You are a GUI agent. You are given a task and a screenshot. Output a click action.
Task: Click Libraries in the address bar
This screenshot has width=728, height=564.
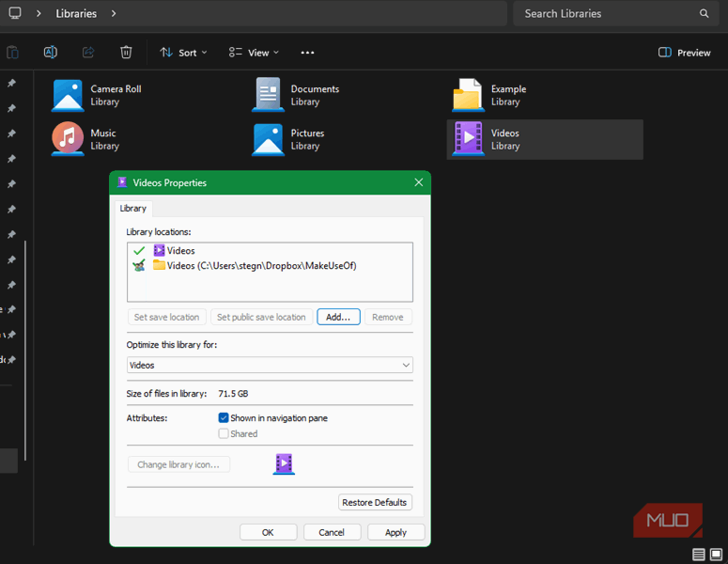76,13
